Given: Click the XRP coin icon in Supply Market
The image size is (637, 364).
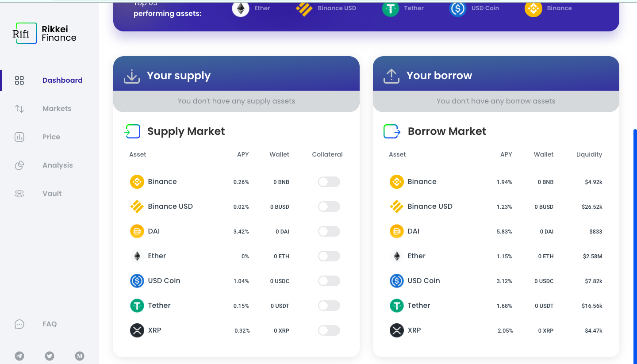Looking at the screenshot, I should pyautogui.click(x=137, y=330).
